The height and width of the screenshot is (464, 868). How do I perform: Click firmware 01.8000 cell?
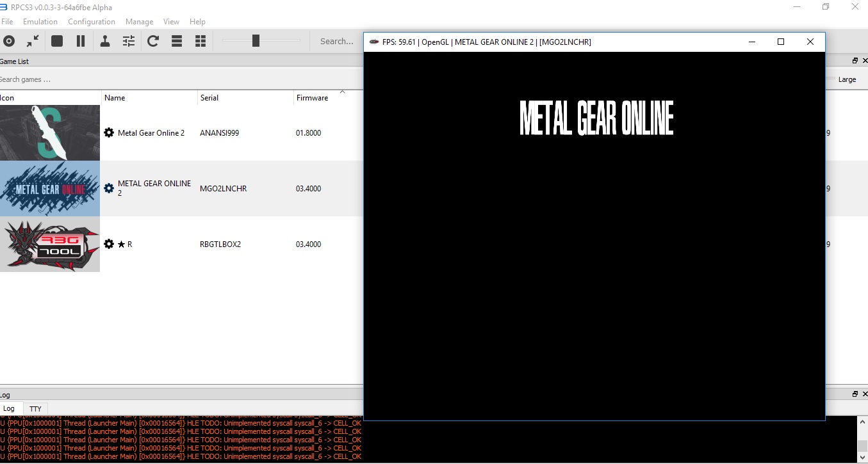tap(309, 133)
